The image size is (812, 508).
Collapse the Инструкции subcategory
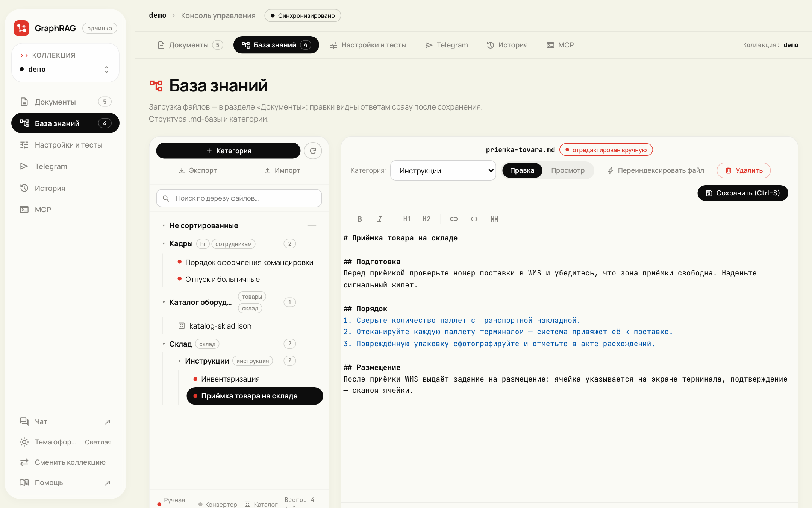[179, 361]
